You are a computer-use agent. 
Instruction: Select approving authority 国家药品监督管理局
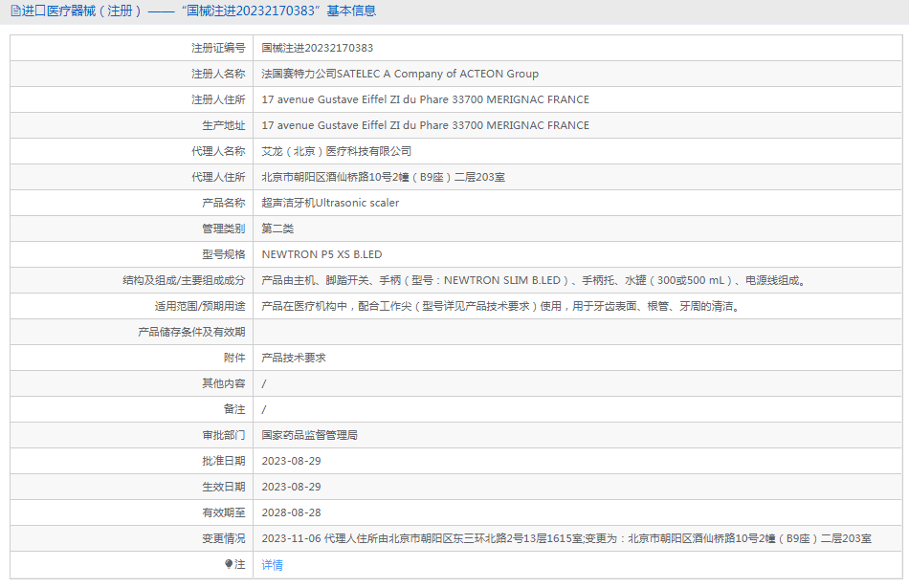(310, 435)
